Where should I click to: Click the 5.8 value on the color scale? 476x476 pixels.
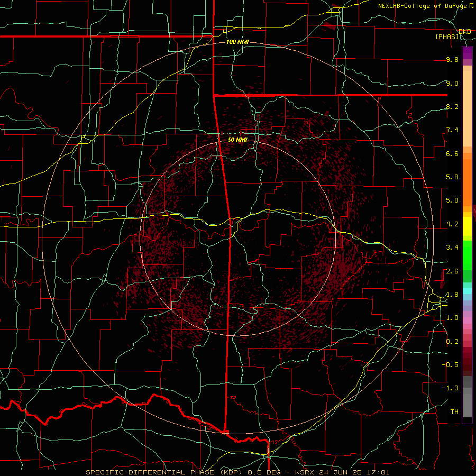coord(452,177)
